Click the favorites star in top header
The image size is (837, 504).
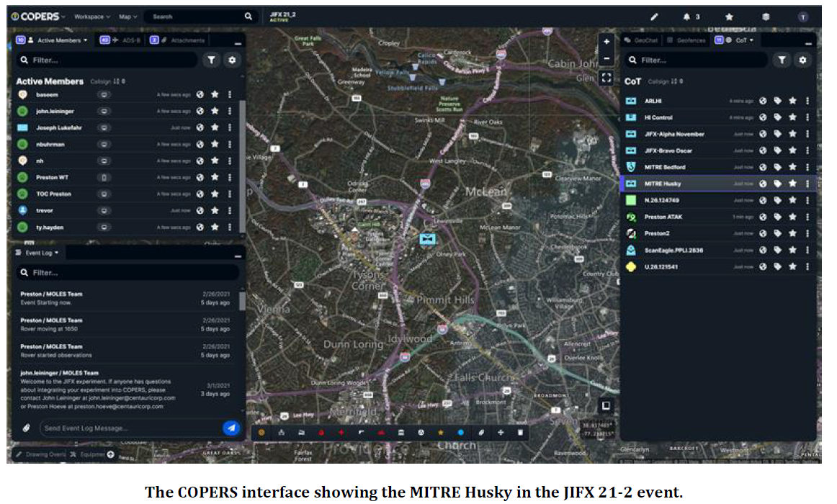(x=729, y=17)
